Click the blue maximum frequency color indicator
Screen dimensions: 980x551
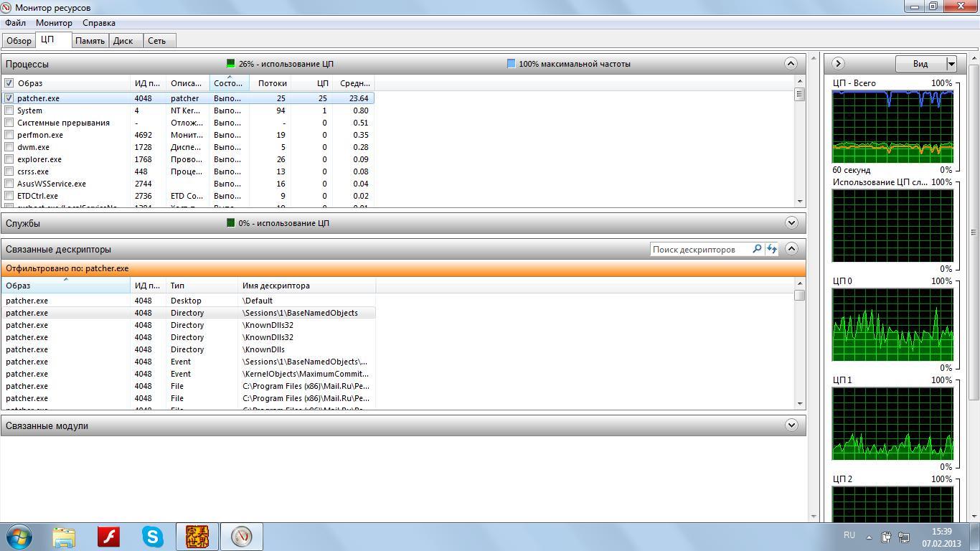coord(511,64)
